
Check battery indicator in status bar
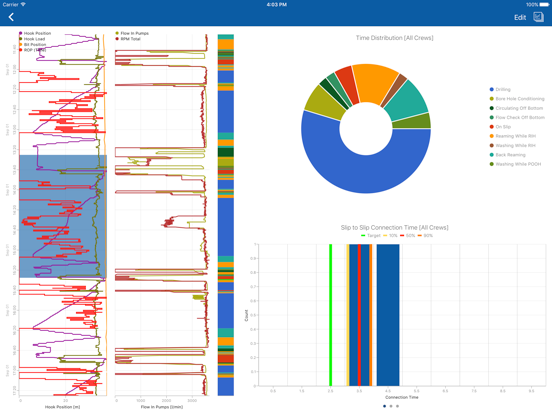click(544, 5)
